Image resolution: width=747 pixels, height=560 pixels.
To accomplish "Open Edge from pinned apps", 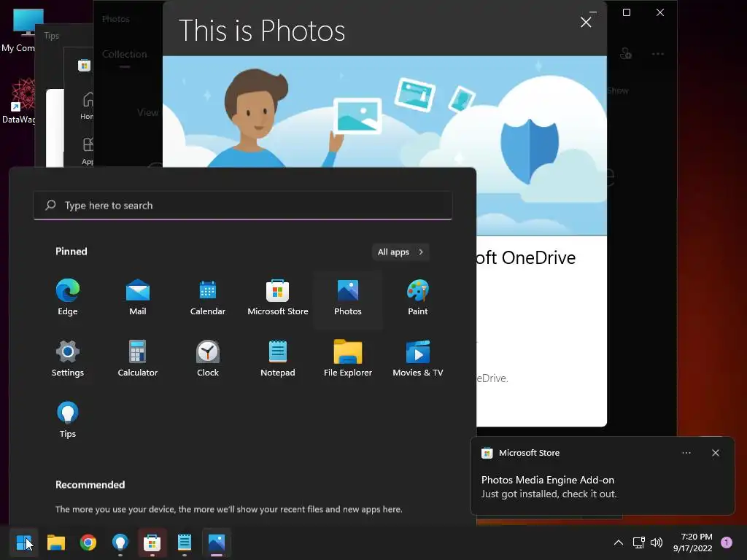I will [x=68, y=298].
